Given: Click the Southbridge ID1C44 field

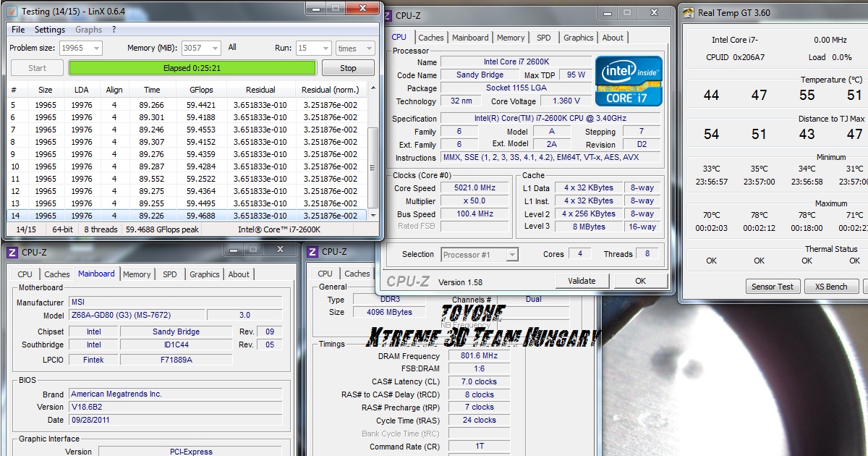Looking at the screenshot, I should 176,345.
